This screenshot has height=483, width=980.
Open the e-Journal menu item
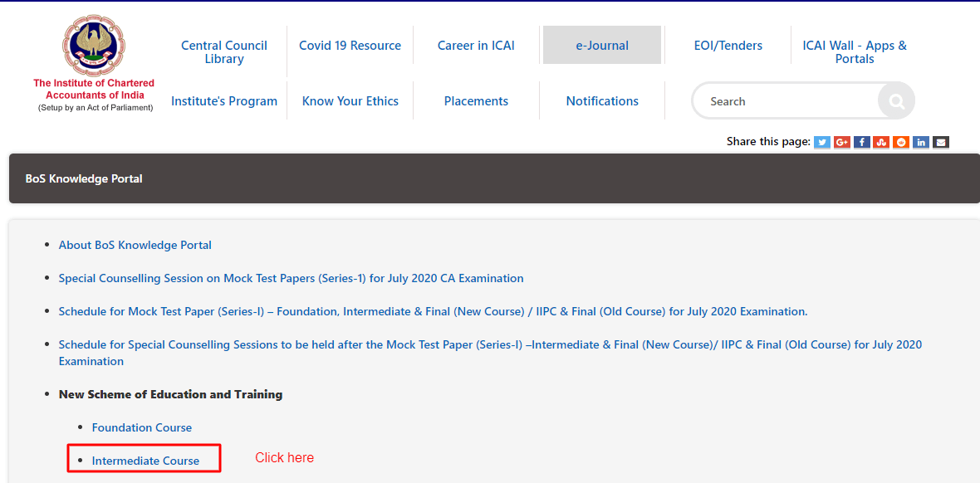click(x=602, y=46)
